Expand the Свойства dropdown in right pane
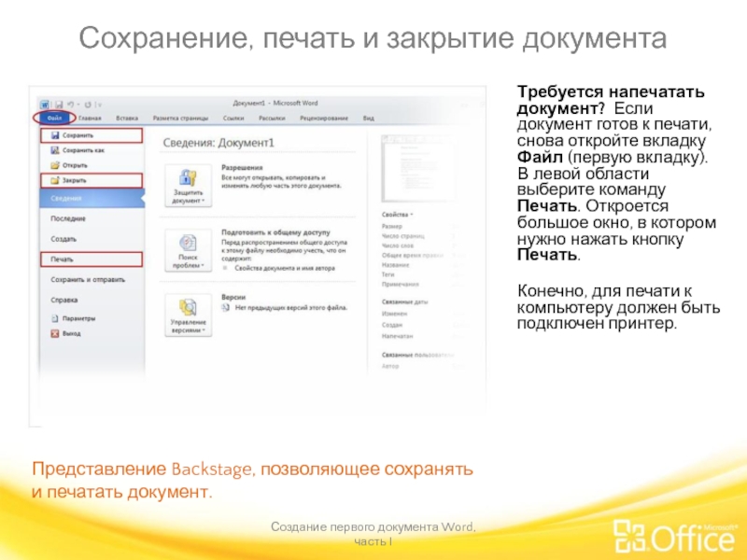Image resolution: width=747 pixels, height=560 pixels. click(x=398, y=215)
